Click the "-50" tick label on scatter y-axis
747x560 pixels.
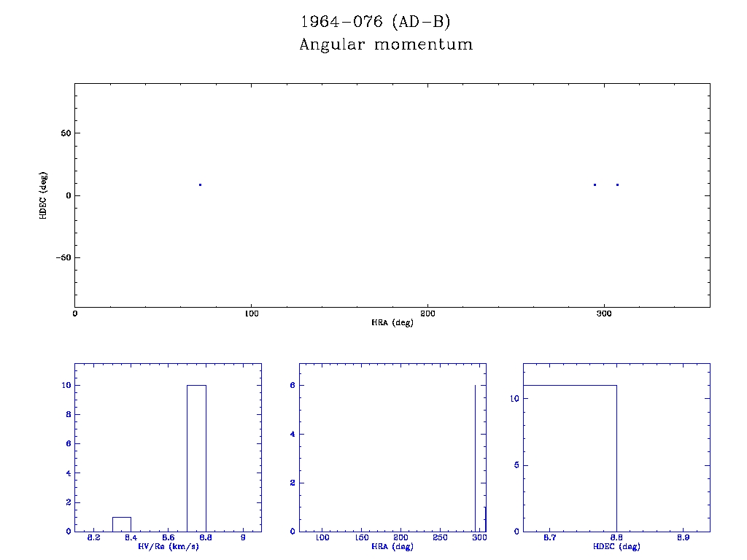point(61,257)
